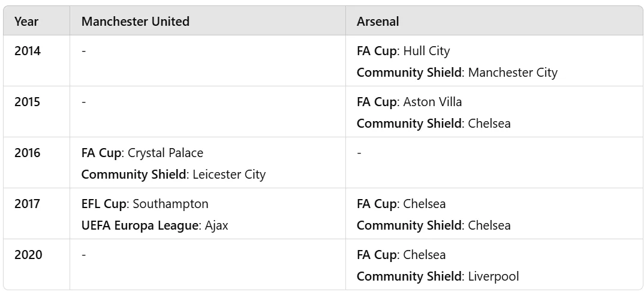Viewport: 644px width, 292px height.
Task: Click Community Shield: Manchester City entry
Action: tap(457, 73)
